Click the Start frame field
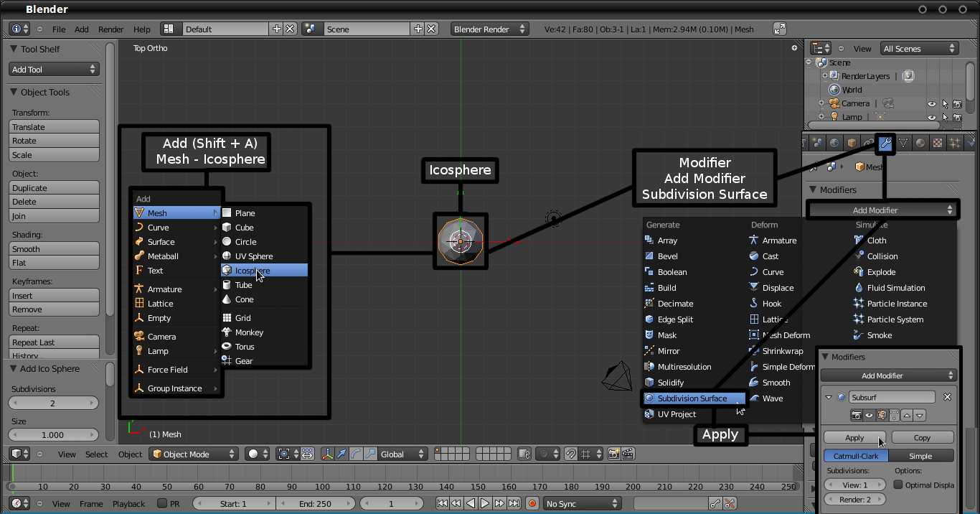980x514 pixels. 234,504
